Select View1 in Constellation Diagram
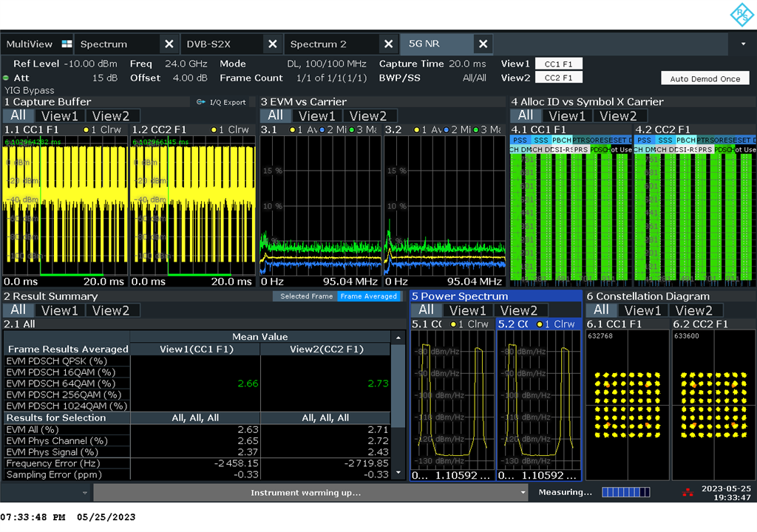Viewport: 757px width, 532px height. (642, 310)
